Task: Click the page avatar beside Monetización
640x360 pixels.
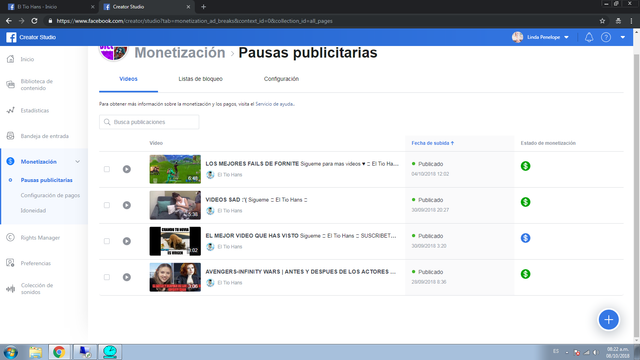Action: click(113, 53)
